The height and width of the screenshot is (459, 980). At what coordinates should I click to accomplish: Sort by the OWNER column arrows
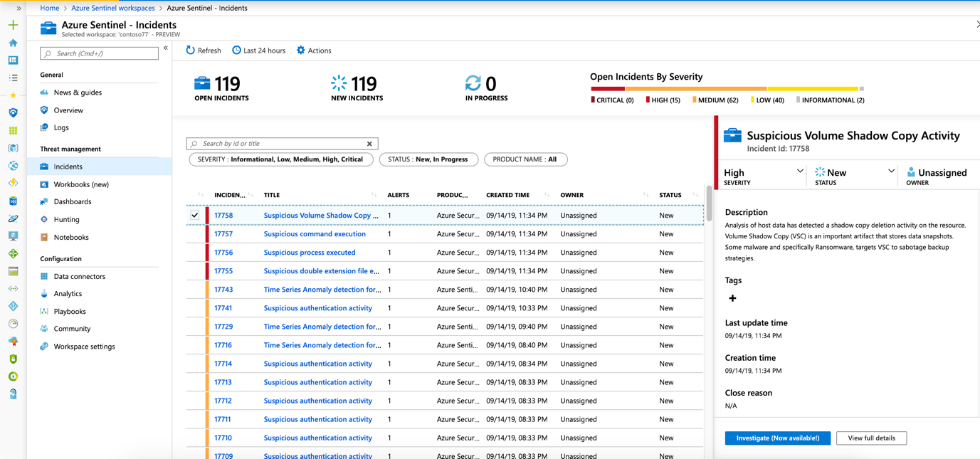pos(646,195)
